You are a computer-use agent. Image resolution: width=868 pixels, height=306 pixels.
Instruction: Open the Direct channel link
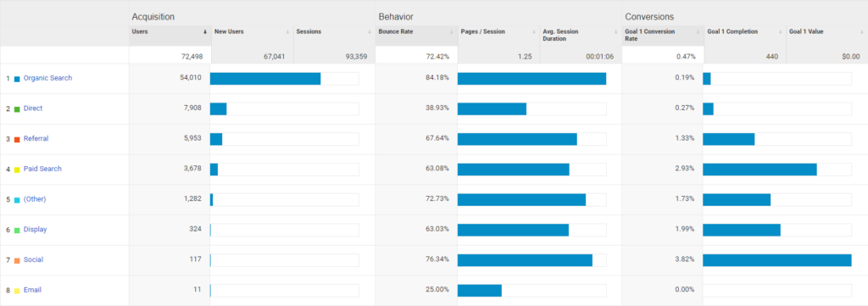point(33,108)
